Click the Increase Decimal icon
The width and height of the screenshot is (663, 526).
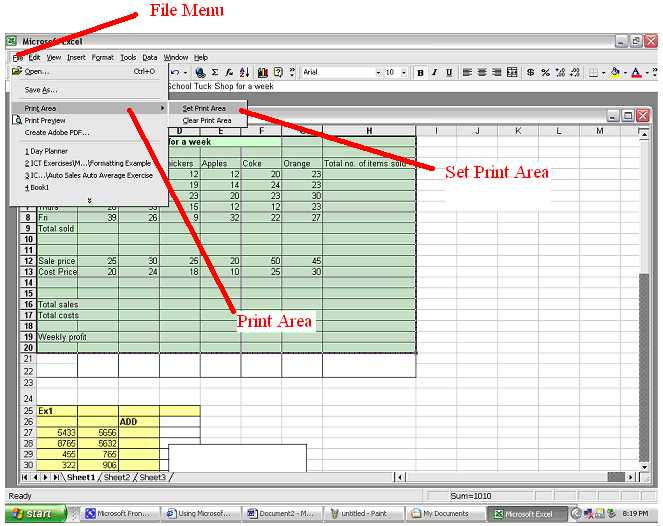(560, 73)
